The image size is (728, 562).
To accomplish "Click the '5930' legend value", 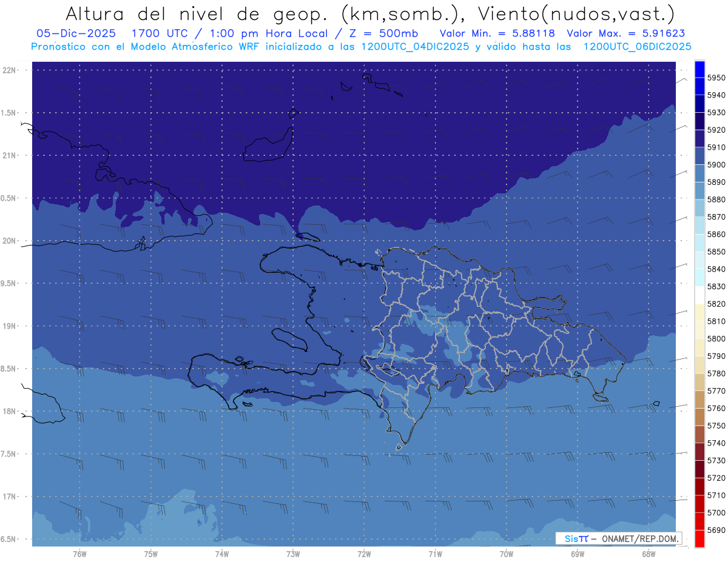I will tap(716, 112).
